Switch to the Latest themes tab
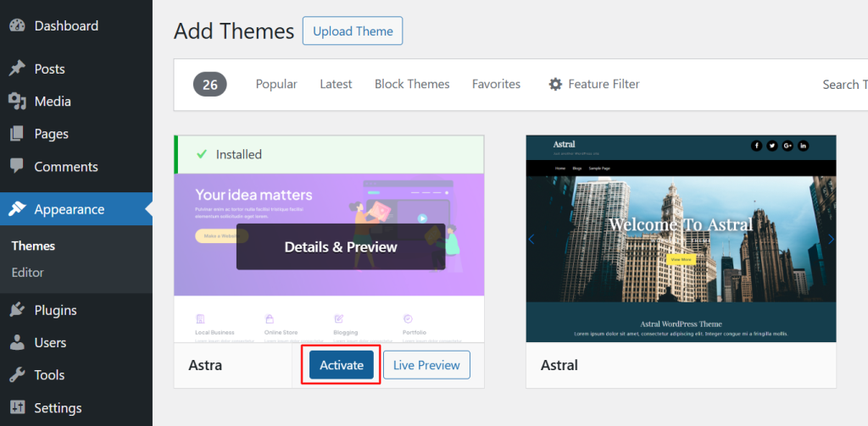The width and height of the screenshot is (868, 426). tap(336, 84)
